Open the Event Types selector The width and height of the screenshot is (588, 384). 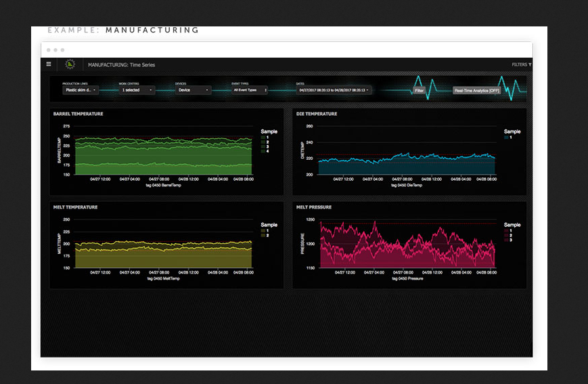pyautogui.click(x=250, y=90)
